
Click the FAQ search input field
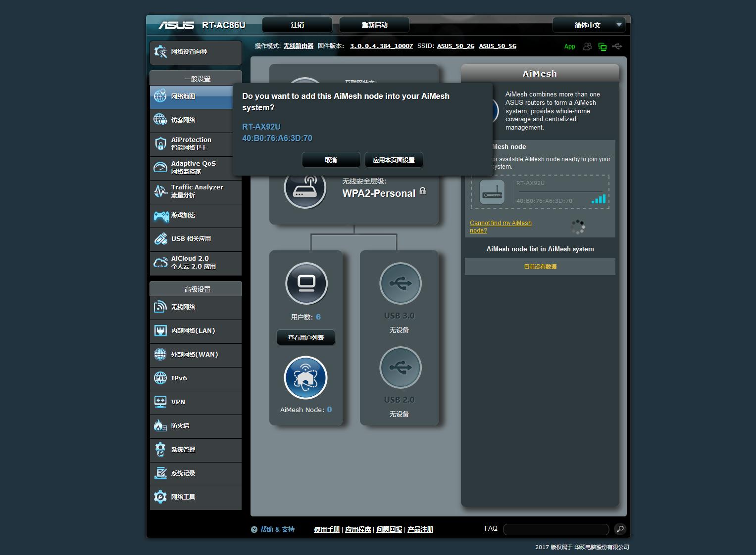[556, 529]
